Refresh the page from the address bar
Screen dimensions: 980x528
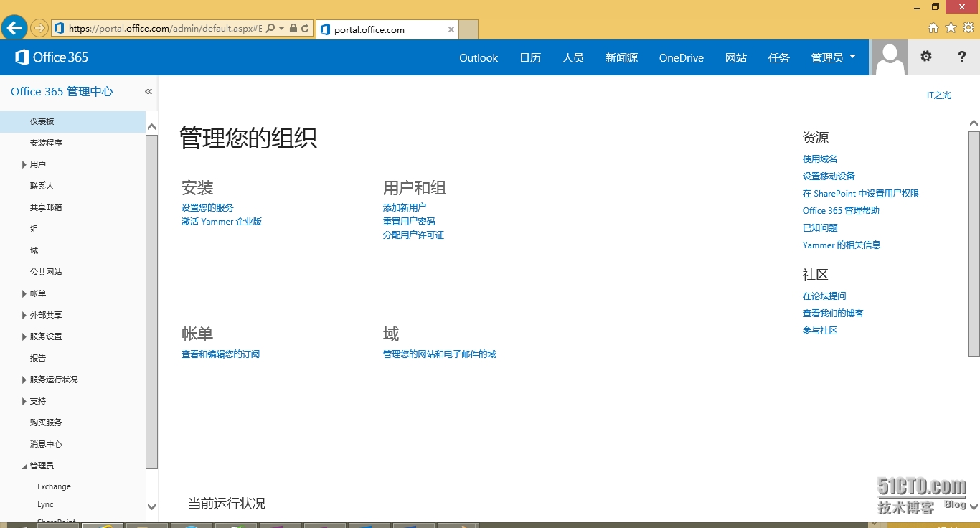305,29
